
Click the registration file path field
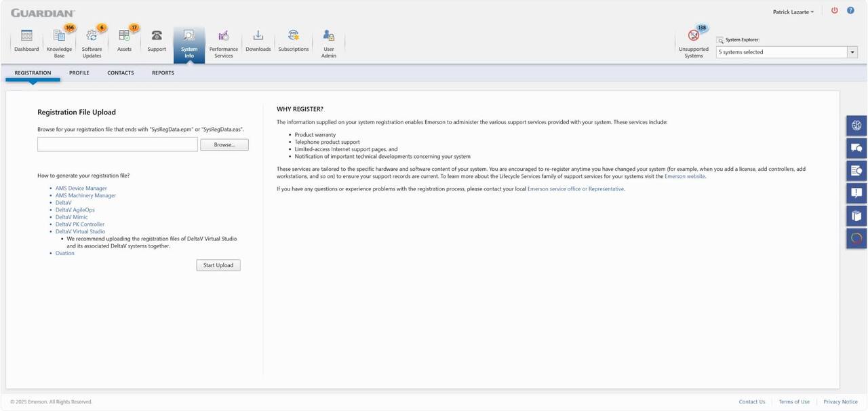click(x=117, y=144)
